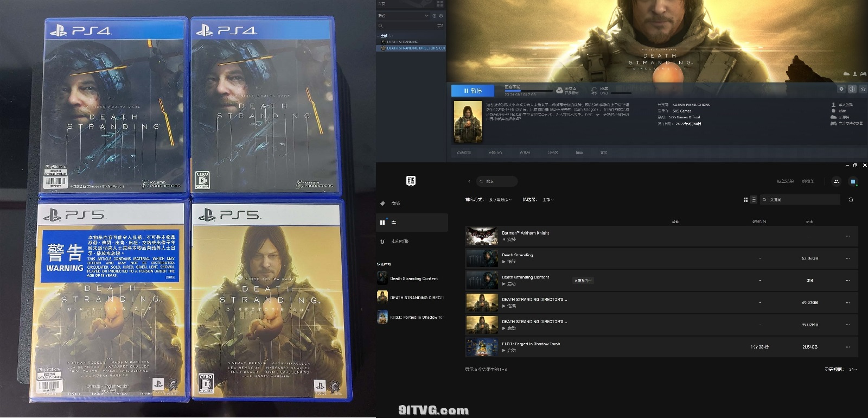Open Epic friends list icon
This screenshot has width=868, height=418.
click(836, 181)
